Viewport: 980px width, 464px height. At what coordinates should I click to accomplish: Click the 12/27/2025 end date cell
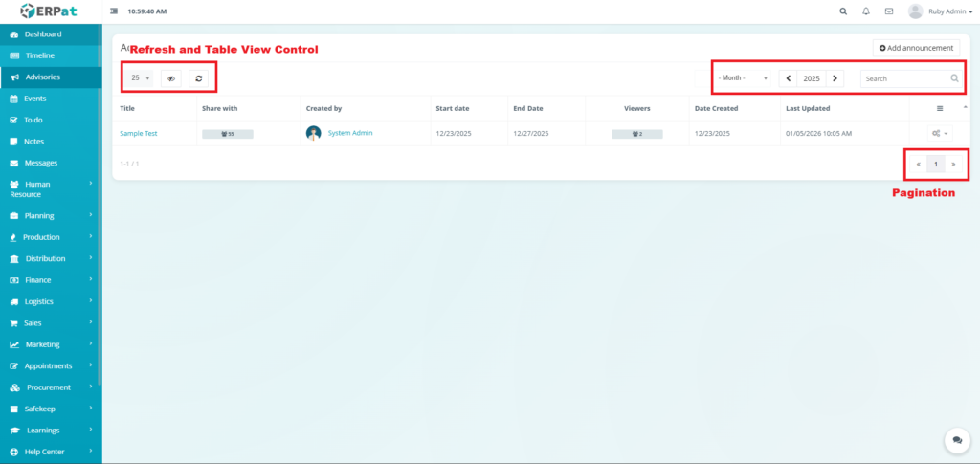[x=531, y=133]
